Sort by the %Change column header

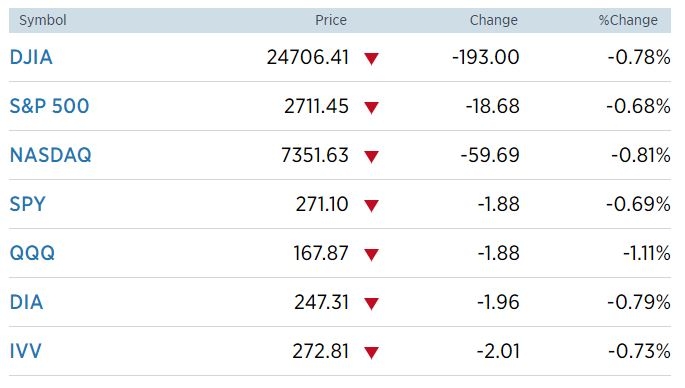[628, 20]
